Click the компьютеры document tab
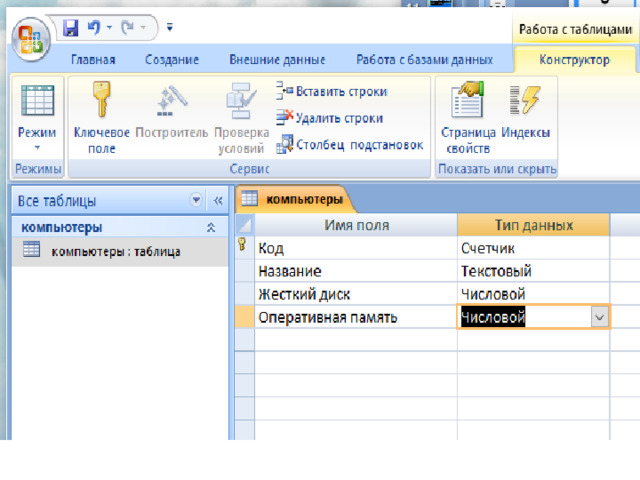 pos(296,199)
